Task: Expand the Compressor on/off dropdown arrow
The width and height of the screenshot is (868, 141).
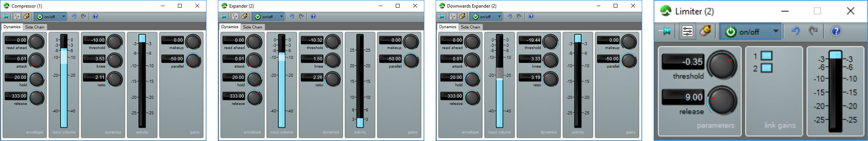Action: coord(63,16)
